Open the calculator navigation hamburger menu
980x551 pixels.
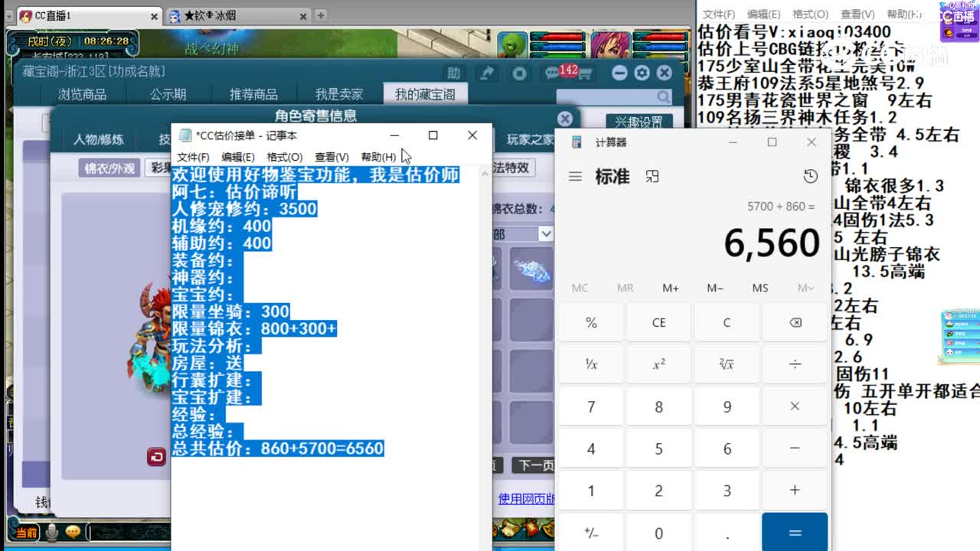pyautogui.click(x=575, y=177)
